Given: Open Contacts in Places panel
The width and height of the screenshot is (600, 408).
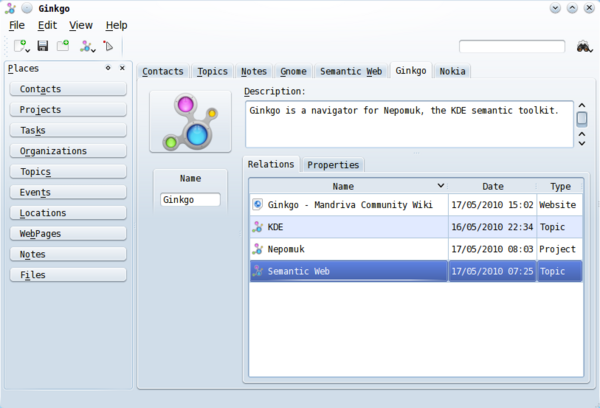Looking at the screenshot, I should point(68,89).
